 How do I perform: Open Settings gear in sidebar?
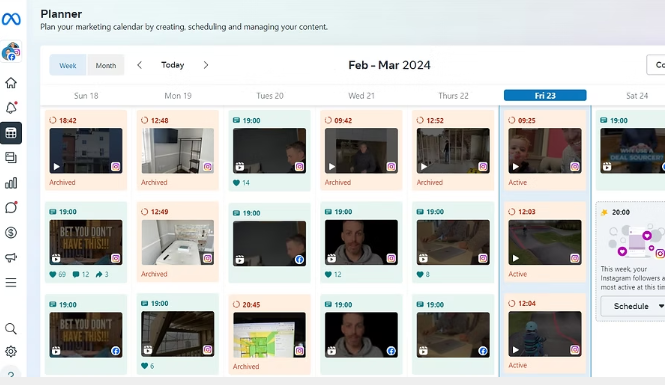[11, 352]
